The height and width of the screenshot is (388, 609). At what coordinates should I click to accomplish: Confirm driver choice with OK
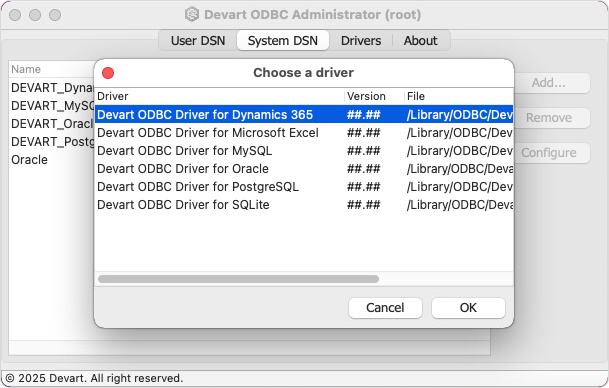[x=468, y=308]
